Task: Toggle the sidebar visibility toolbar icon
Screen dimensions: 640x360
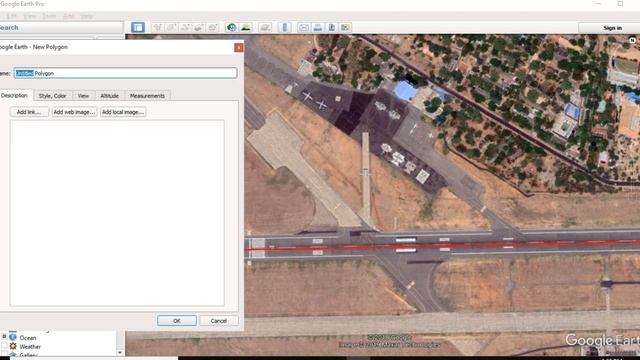Action: click(x=138, y=27)
